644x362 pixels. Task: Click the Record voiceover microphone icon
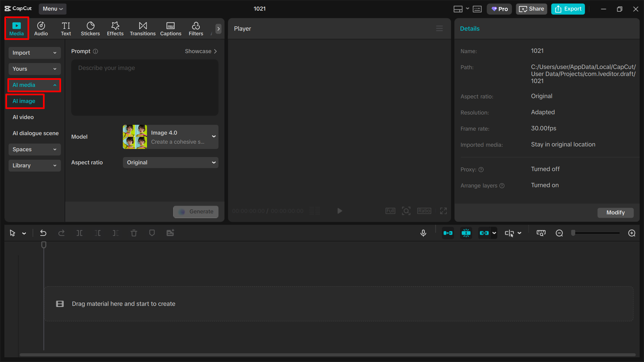423,232
